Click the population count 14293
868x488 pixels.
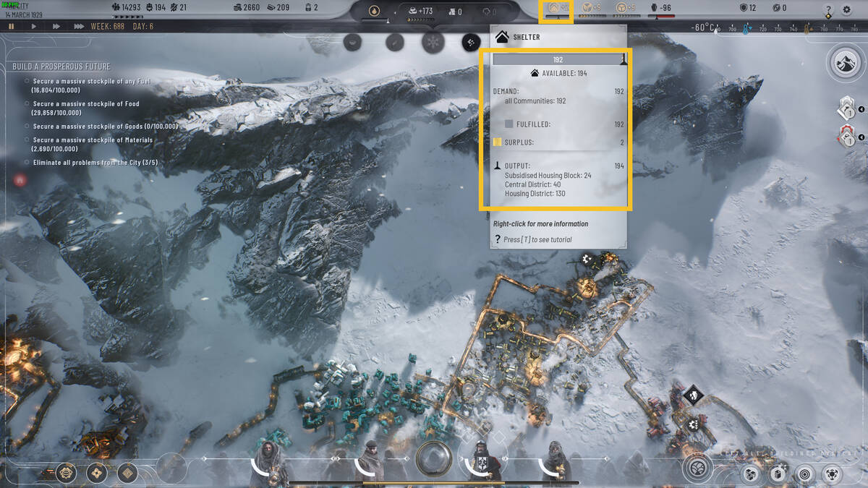126,8
